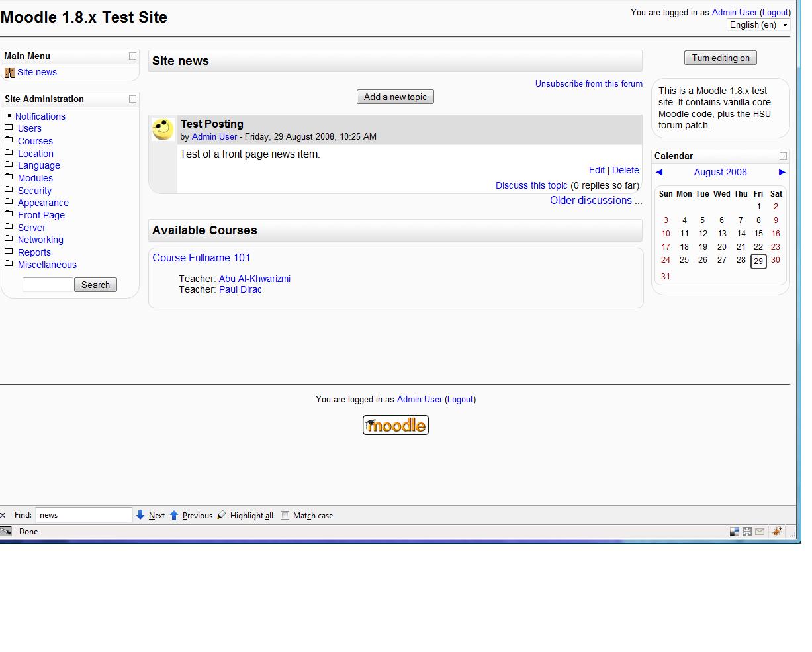Click the Find Next down arrow
The width and height of the screenshot is (812, 652).
pyautogui.click(x=140, y=515)
